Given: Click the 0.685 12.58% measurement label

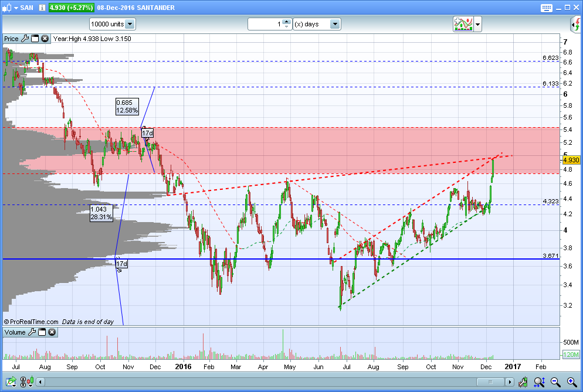Looking at the screenshot, I should coord(127,106).
